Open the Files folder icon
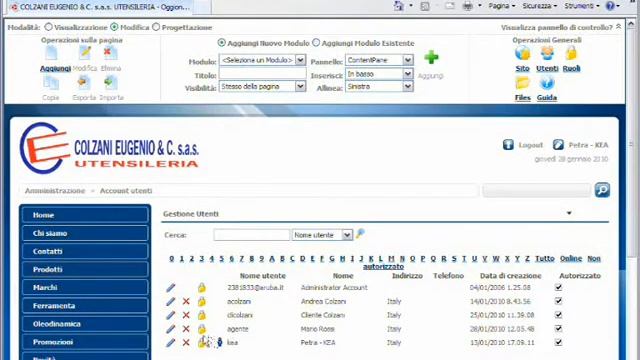This screenshot has width=640, height=360. tap(522, 83)
